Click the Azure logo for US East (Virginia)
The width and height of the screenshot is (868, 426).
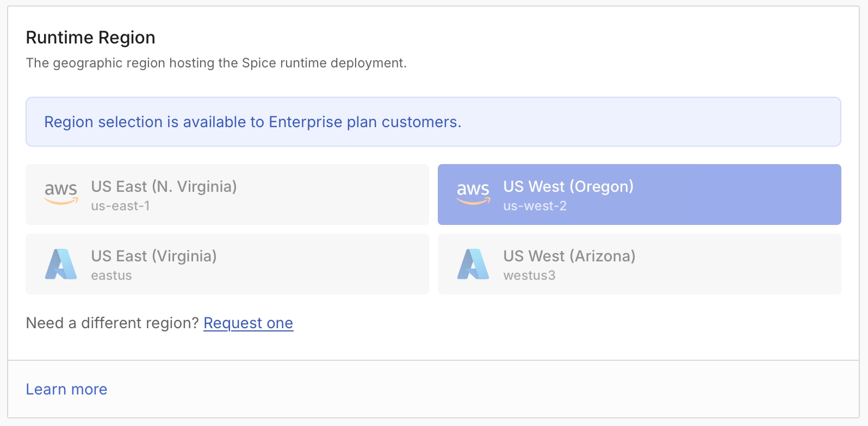coord(61,264)
